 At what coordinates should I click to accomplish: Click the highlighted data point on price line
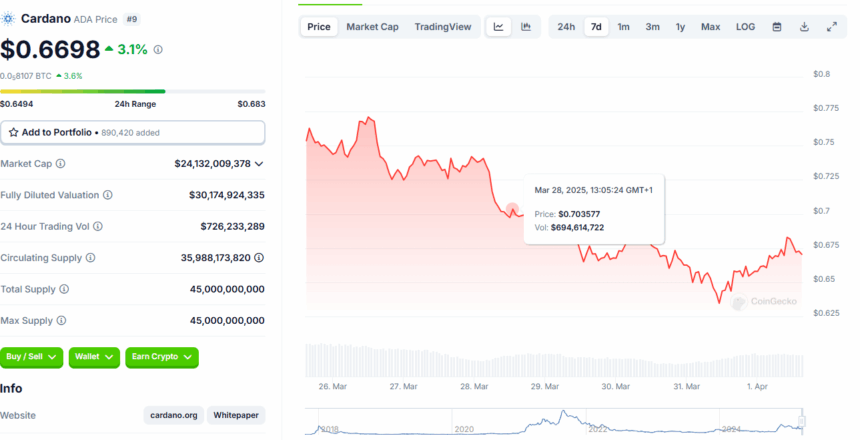click(512, 209)
